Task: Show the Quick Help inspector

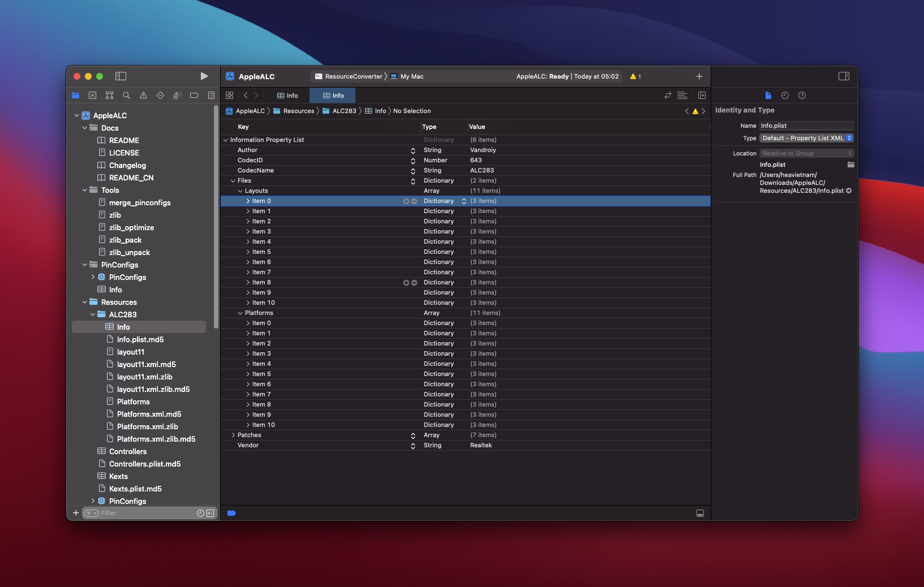Action: click(802, 96)
